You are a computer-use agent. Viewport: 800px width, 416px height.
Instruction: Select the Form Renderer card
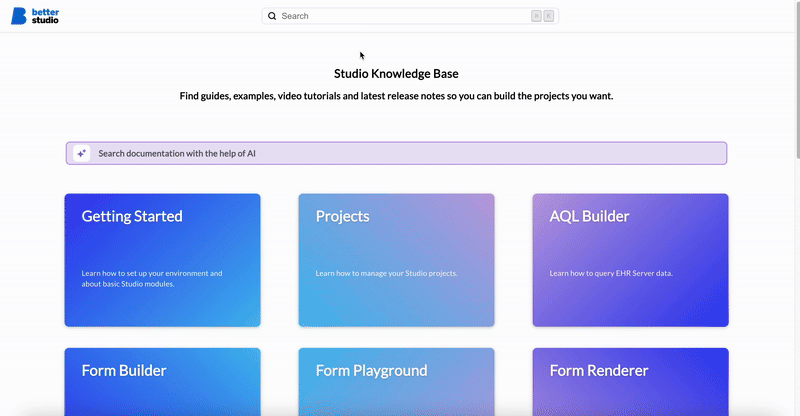point(630,380)
